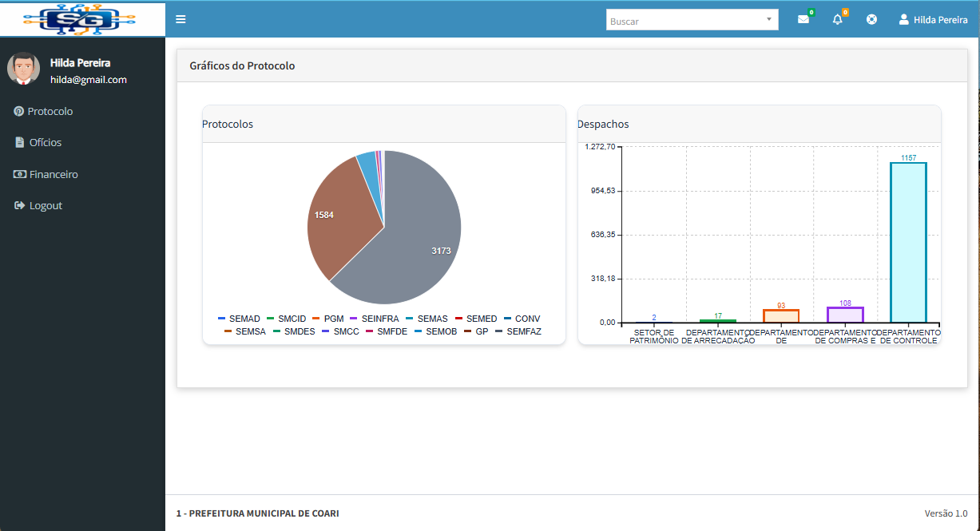Viewport: 980px width, 531px height.
Task: Click the lifebuoy support icon in header
Action: (x=871, y=19)
